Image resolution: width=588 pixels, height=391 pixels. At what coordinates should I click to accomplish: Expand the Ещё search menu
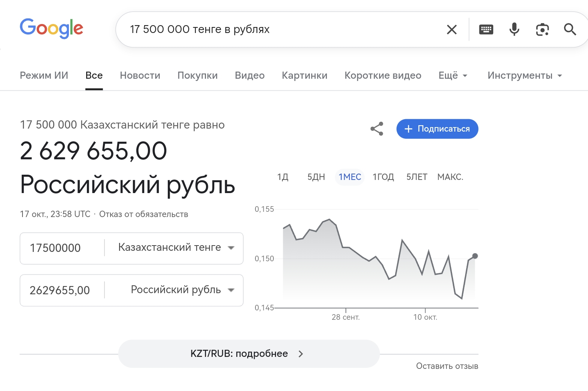pyautogui.click(x=452, y=76)
